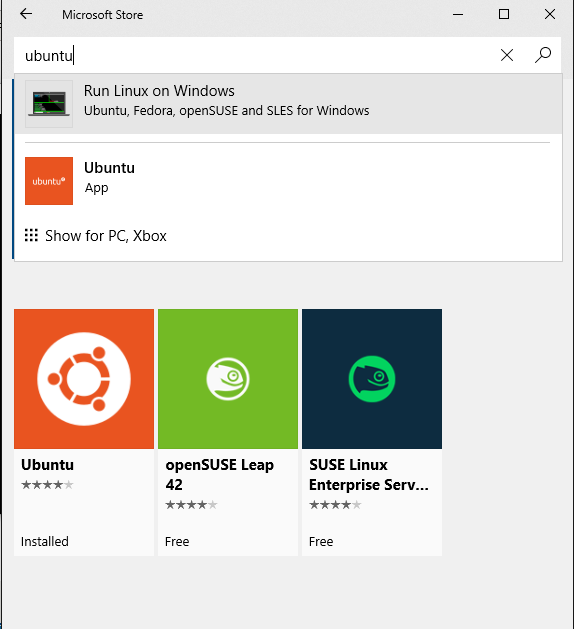Open the openSUSE Leap 42 chameleon tile

point(228,379)
